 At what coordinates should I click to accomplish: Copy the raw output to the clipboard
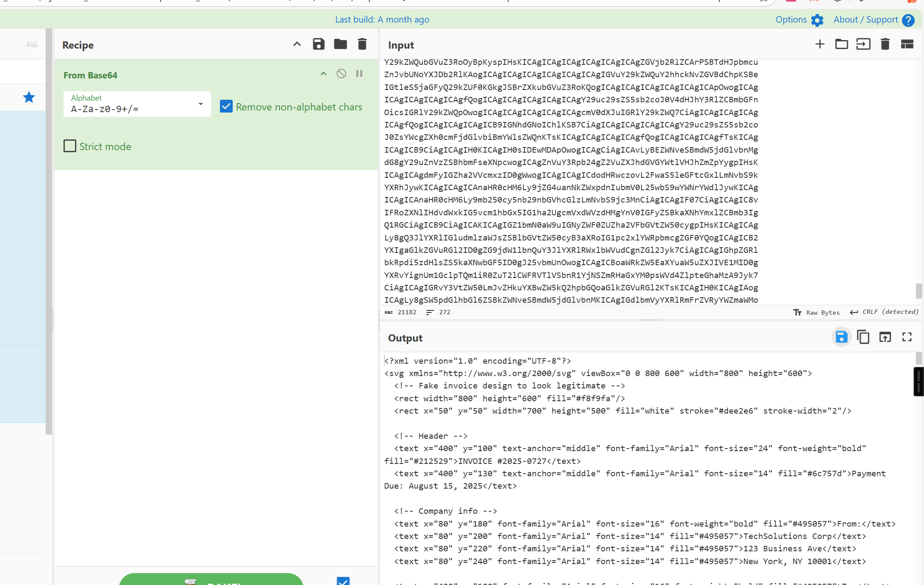coord(863,337)
